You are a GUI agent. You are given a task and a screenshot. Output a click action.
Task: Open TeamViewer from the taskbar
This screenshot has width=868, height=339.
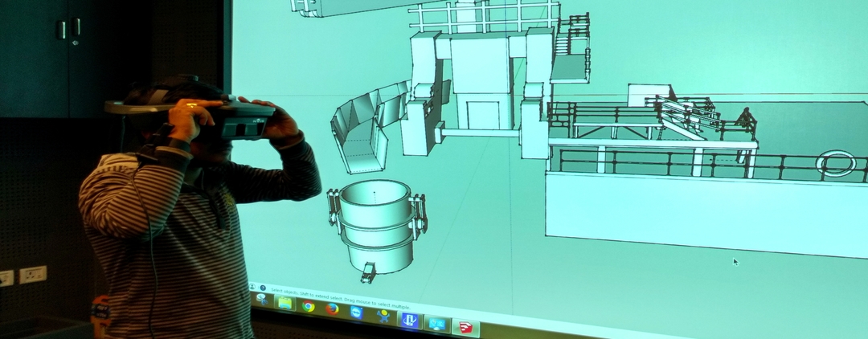tap(356, 312)
